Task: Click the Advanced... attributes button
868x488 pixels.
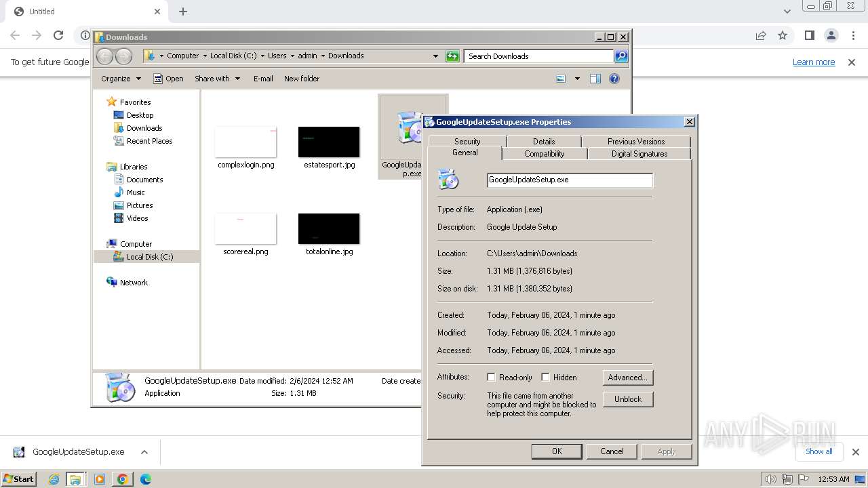Action: click(628, 378)
